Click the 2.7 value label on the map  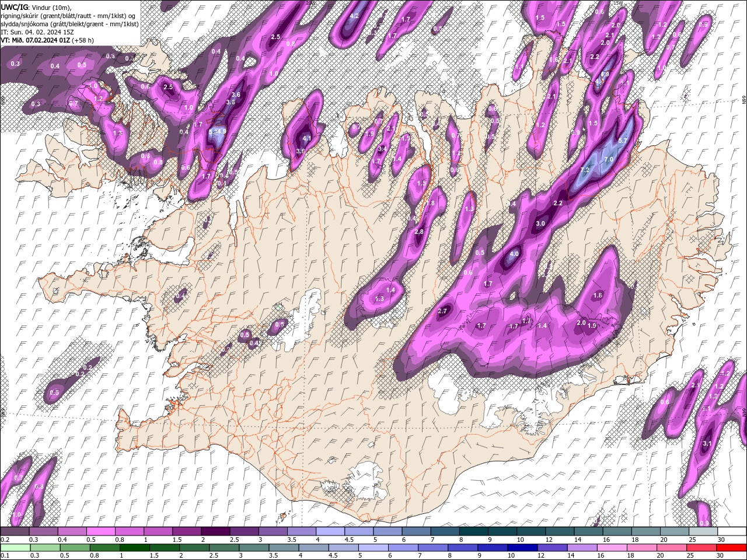(x=442, y=311)
